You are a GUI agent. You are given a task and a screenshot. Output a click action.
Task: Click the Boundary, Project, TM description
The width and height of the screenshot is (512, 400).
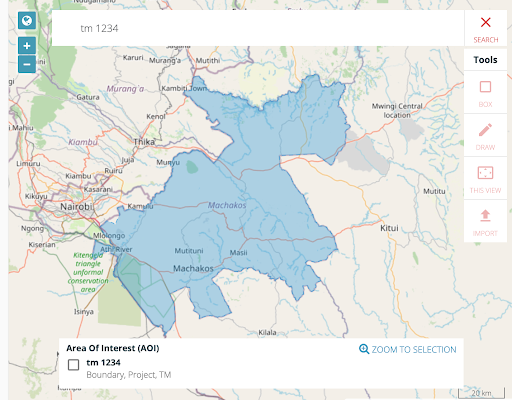(x=129, y=375)
